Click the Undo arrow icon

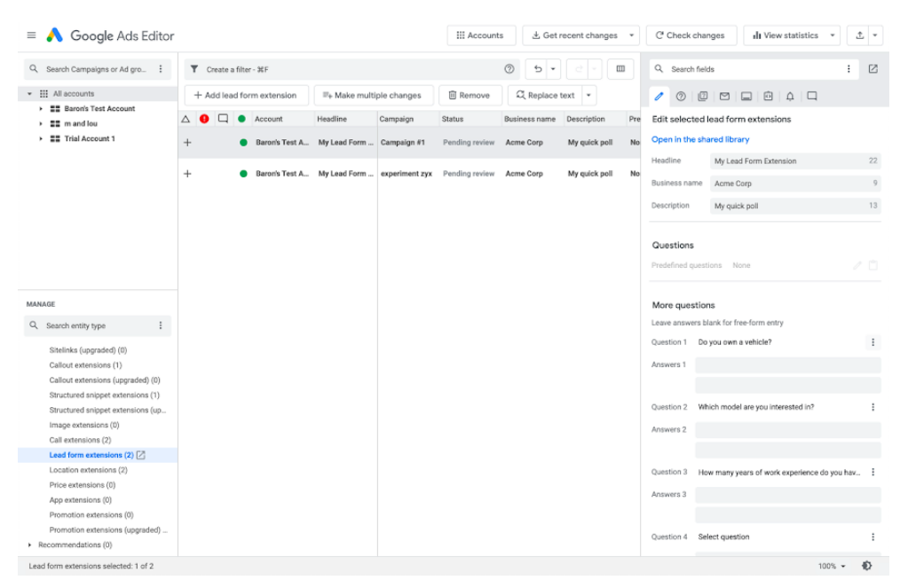(538, 69)
